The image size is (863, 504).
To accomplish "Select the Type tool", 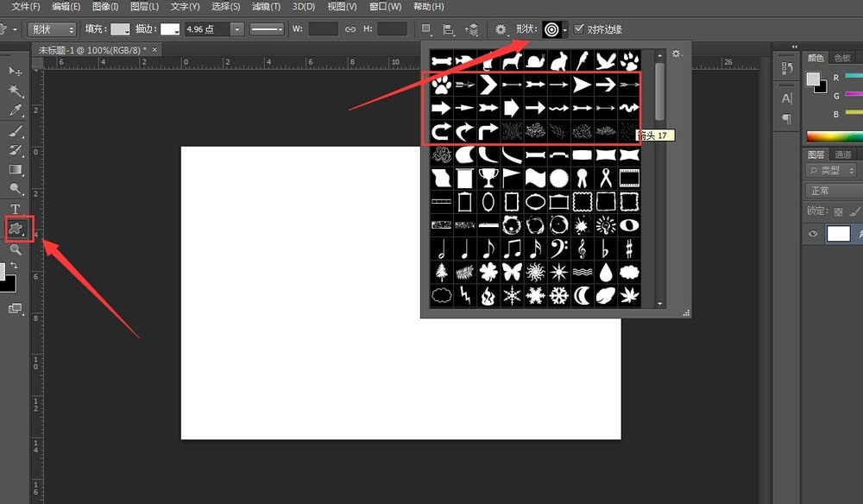I will 16,208.
